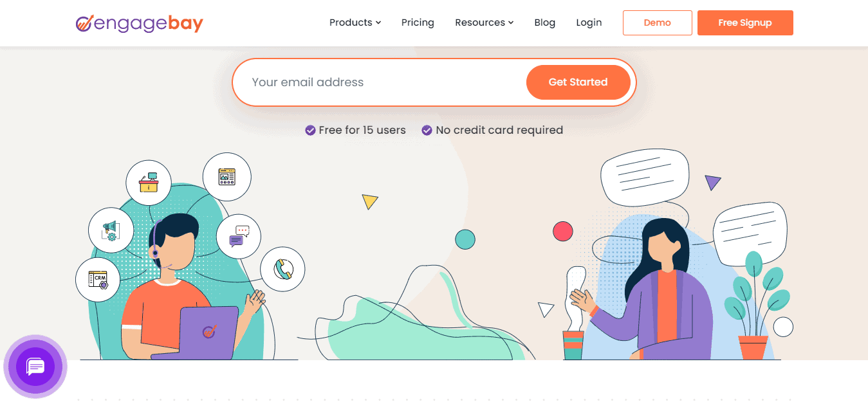Click the help desk icon bubble
This screenshot has height=402, width=868.
(149, 183)
